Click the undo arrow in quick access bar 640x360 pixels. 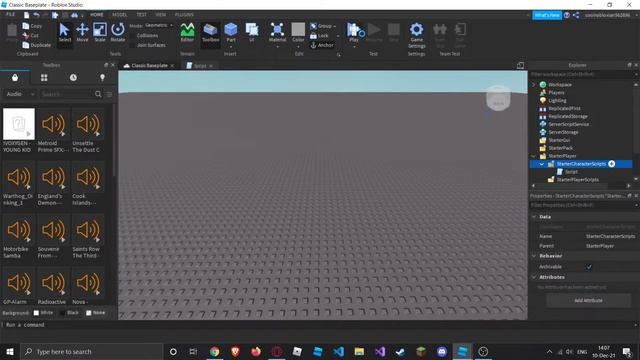(x=36, y=15)
